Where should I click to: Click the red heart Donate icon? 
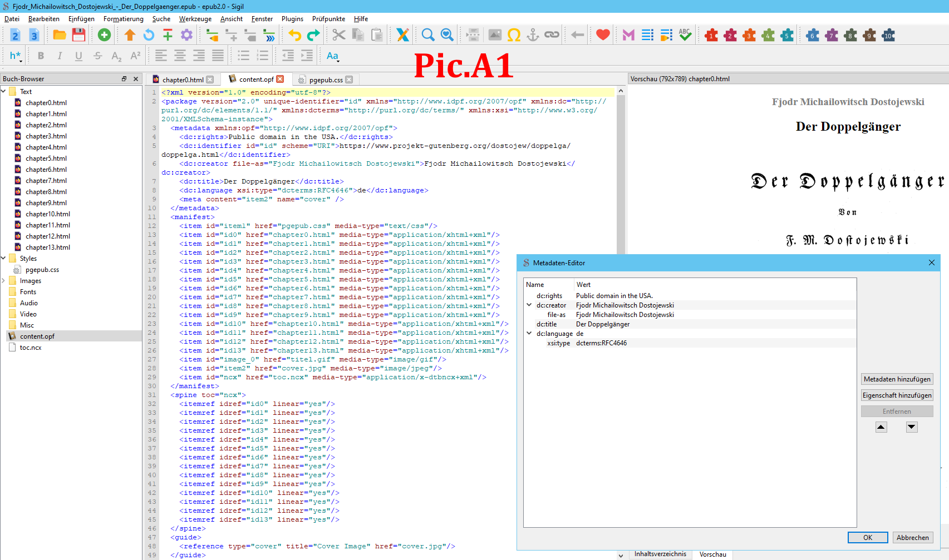[602, 35]
